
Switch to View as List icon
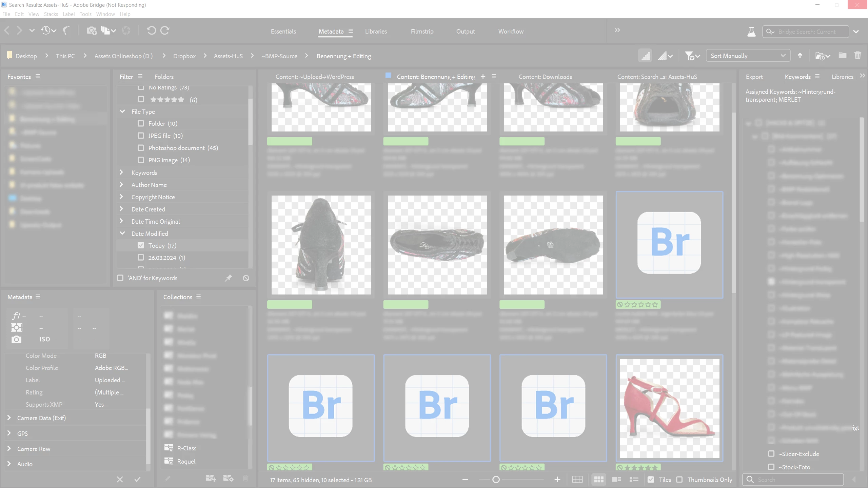[634, 480]
